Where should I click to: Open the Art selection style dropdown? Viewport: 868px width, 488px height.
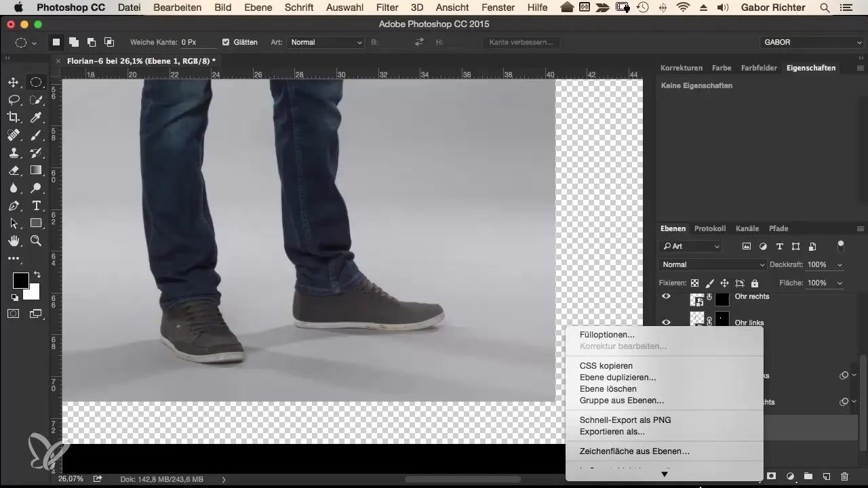click(326, 42)
